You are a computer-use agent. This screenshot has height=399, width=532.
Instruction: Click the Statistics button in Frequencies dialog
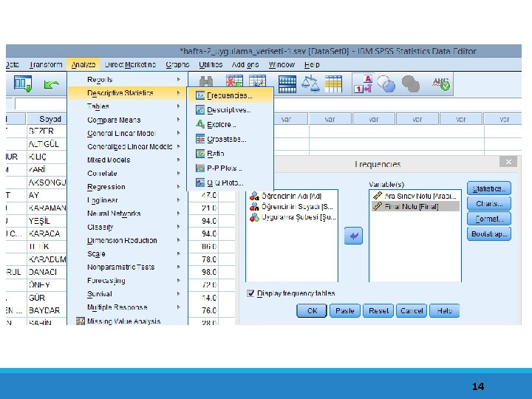pyautogui.click(x=489, y=188)
